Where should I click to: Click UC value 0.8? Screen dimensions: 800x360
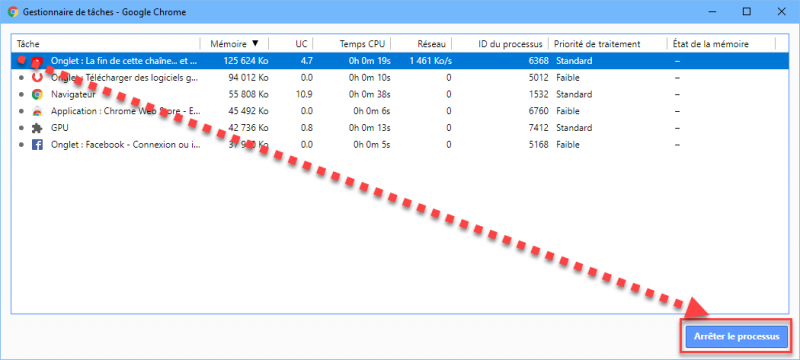pyautogui.click(x=307, y=128)
